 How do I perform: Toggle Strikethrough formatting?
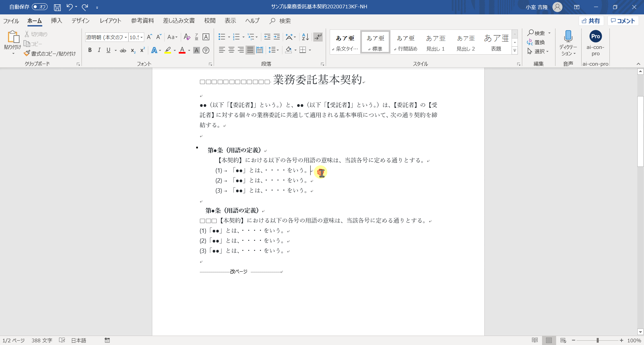123,50
